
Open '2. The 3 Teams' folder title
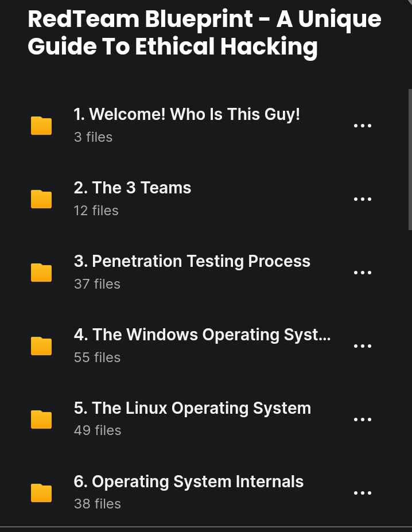pos(133,188)
